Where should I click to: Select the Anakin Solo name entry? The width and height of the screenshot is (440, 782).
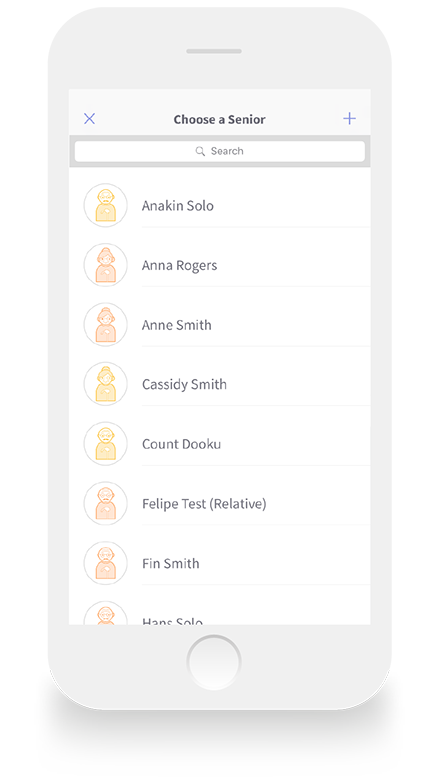(x=178, y=205)
